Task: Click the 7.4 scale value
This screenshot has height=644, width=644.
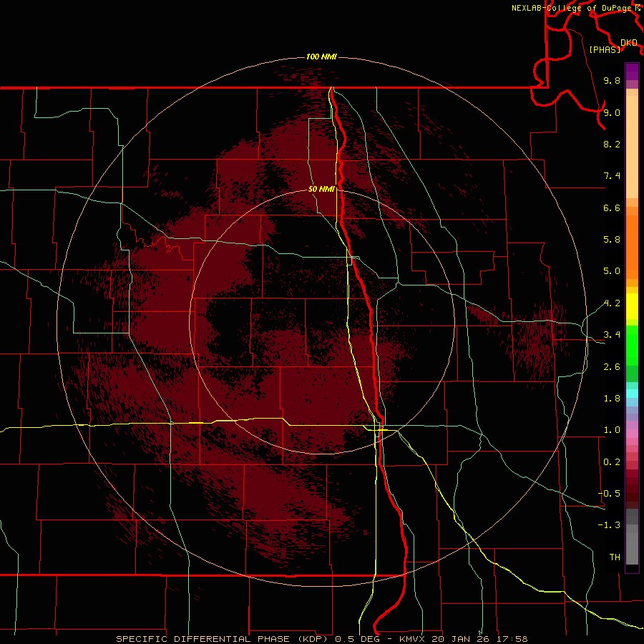Action: [x=612, y=176]
